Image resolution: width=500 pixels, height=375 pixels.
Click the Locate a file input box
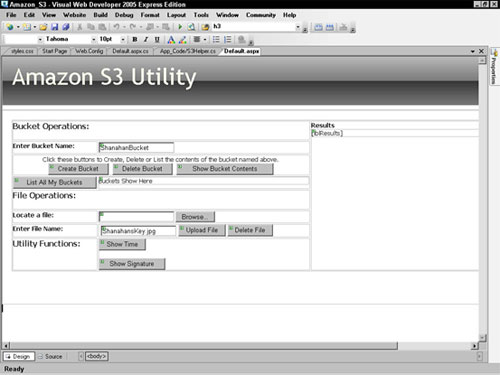coord(137,217)
